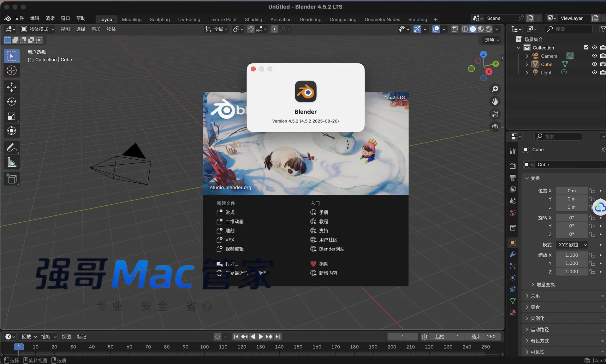Expand the Delta Transform subpanel
This screenshot has height=364, width=606.
coord(545,285)
